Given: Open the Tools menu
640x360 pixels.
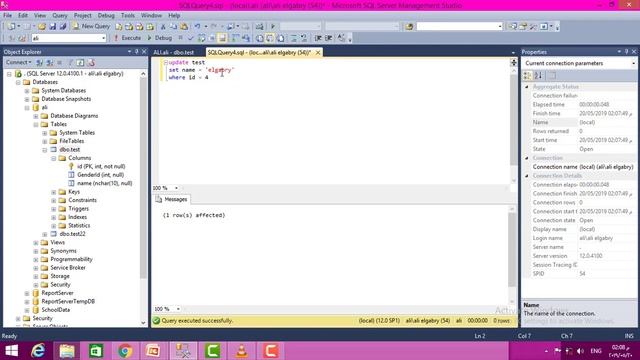Looking at the screenshot, I should 128,15.
